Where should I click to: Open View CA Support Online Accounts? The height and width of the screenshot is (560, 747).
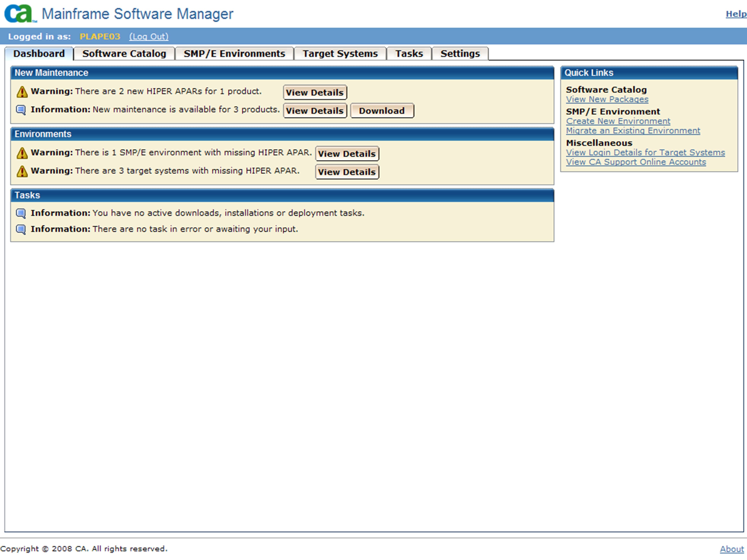coord(635,162)
